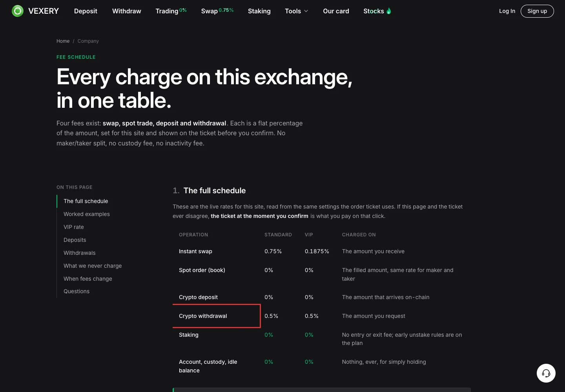Image resolution: width=565 pixels, height=392 pixels.
Task: Open the Deposit nav item
Action: 86,11
